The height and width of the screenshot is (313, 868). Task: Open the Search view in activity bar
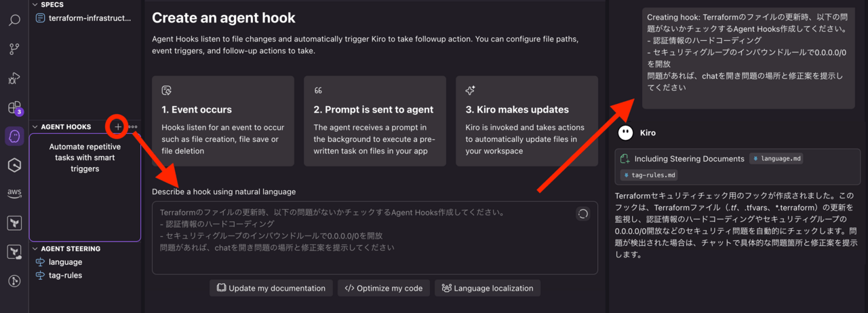[14, 20]
